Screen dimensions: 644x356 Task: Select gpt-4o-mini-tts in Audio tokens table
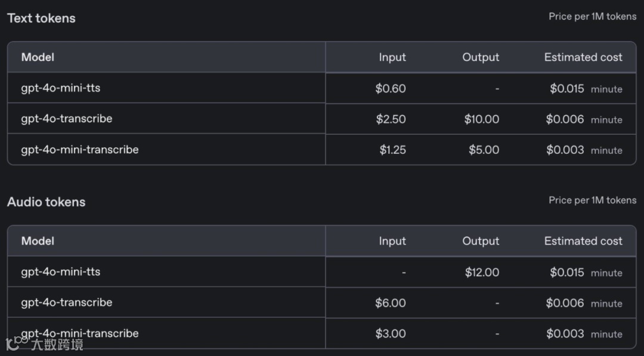(x=60, y=272)
